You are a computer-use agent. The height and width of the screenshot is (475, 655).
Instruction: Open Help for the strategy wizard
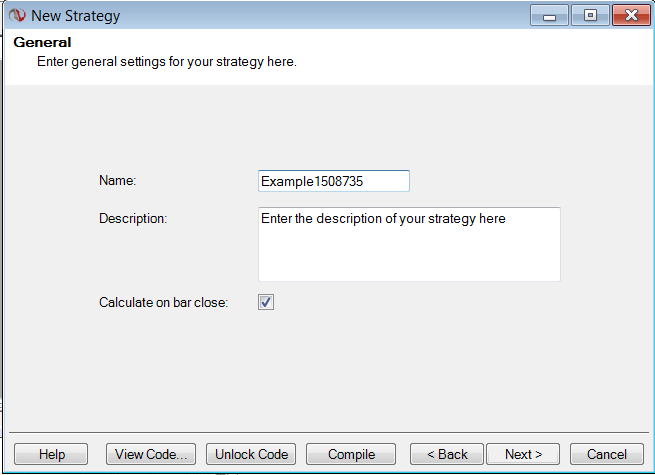click(x=51, y=454)
